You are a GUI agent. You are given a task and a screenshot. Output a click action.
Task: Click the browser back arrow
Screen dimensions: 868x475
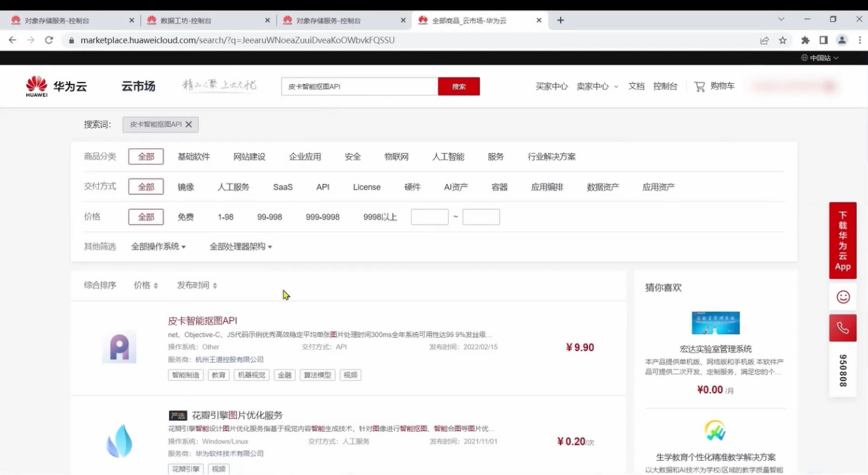[x=12, y=40]
